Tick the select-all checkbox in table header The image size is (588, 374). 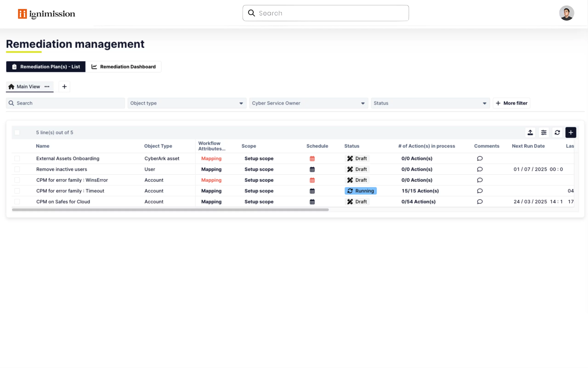(17, 132)
